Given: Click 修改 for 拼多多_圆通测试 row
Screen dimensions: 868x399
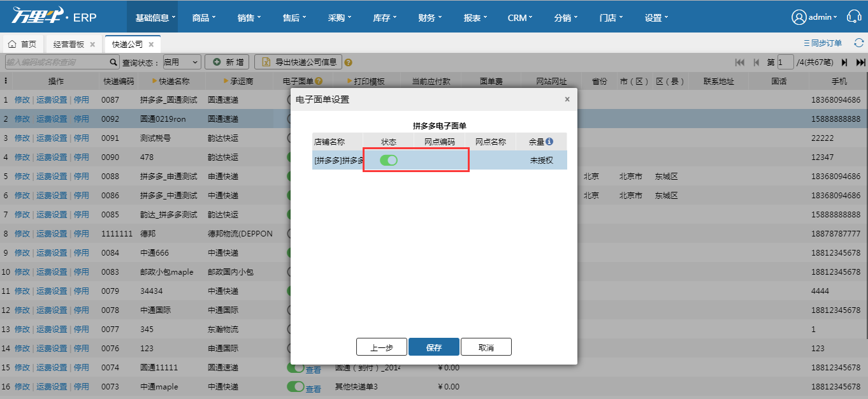Looking at the screenshot, I should (22, 100).
